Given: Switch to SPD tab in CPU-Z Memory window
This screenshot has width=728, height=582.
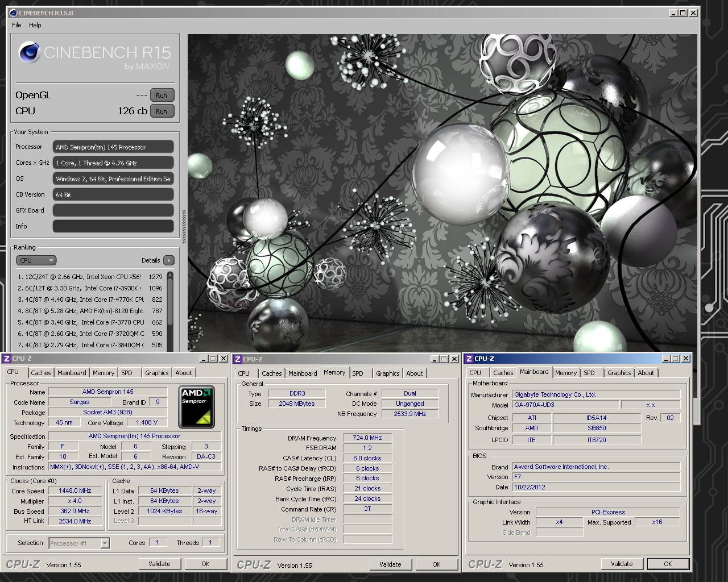Looking at the screenshot, I should pyautogui.click(x=358, y=373).
